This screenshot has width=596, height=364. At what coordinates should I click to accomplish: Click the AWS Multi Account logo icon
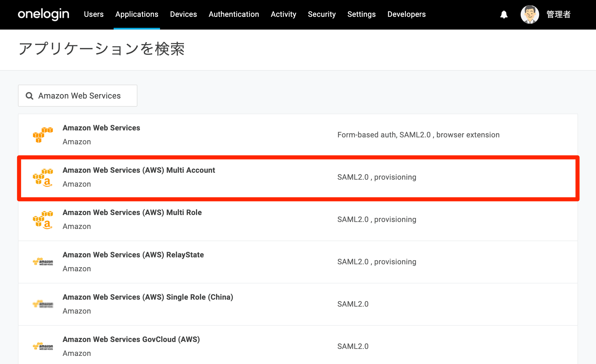coord(43,177)
